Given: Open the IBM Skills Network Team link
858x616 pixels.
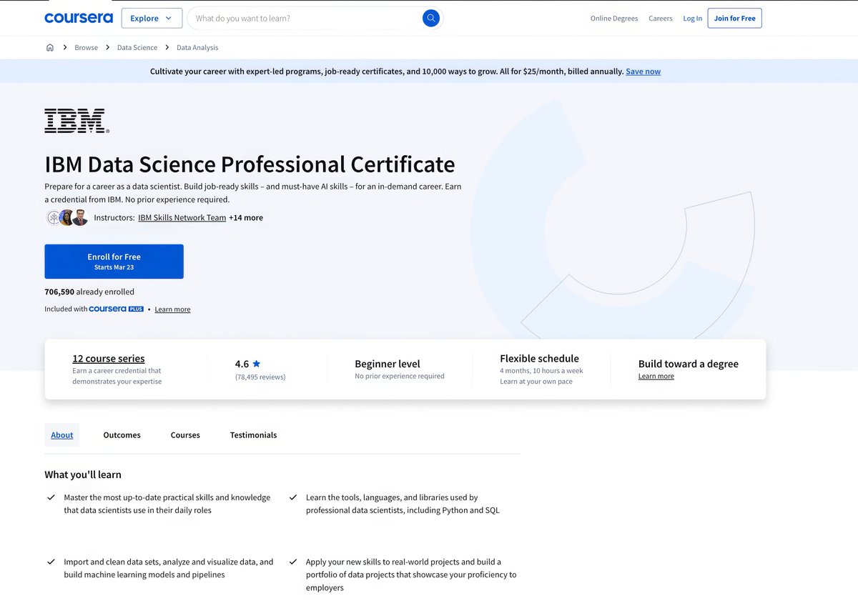Looking at the screenshot, I should [x=182, y=217].
